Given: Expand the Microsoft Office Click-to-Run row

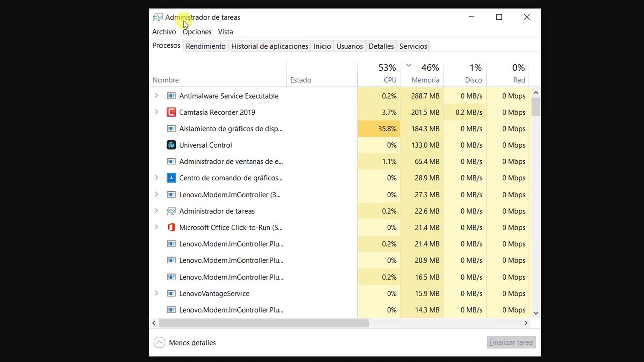Looking at the screenshot, I should (x=156, y=227).
